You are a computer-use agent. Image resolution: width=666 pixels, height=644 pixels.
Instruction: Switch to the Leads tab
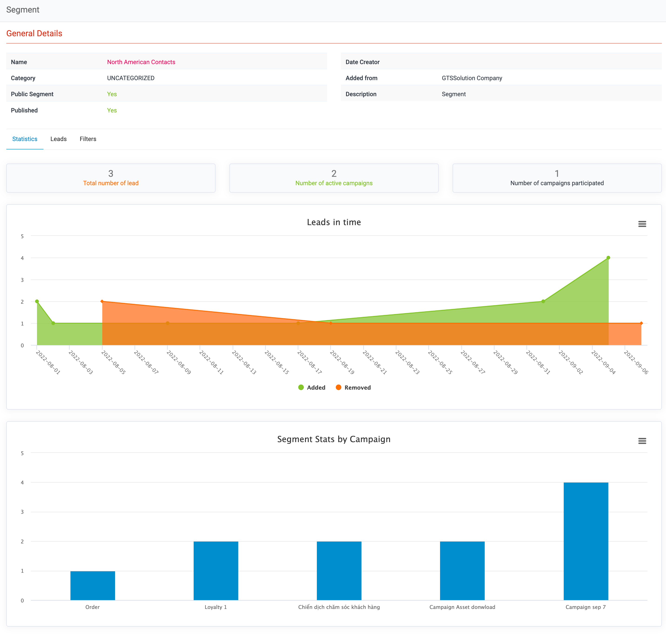tap(58, 139)
